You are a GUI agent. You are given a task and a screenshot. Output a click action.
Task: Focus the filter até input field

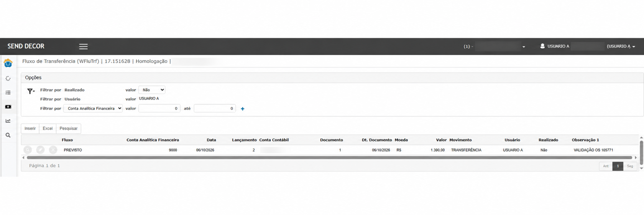tap(215, 109)
